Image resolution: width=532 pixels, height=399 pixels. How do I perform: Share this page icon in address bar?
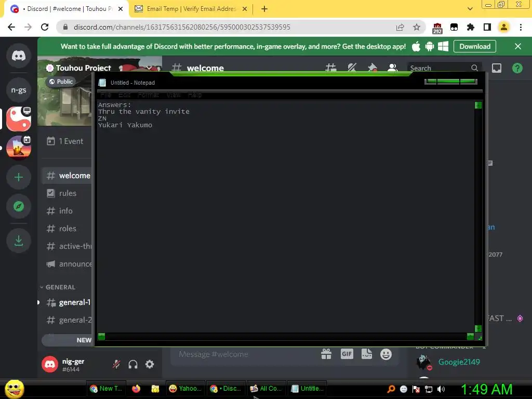coord(400,27)
